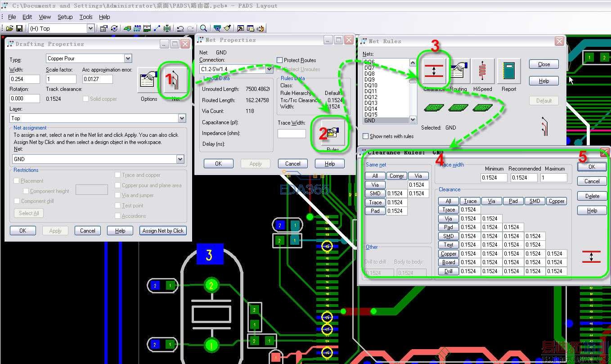Launch the router via the last toolbar icon

(261, 28)
